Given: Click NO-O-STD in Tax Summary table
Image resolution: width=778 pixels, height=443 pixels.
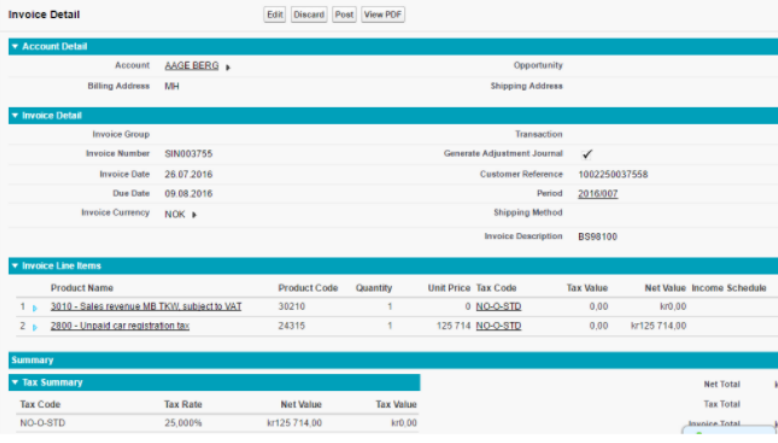Looking at the screenshot, I should [x=42, y=423].
